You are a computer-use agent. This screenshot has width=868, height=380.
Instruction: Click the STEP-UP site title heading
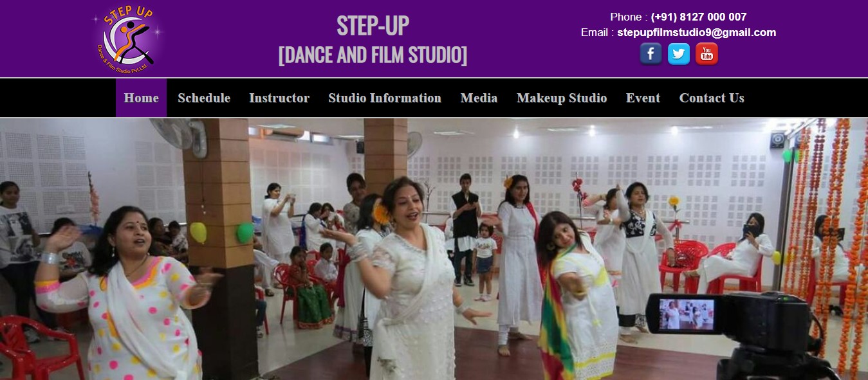(x=373, y=25)
